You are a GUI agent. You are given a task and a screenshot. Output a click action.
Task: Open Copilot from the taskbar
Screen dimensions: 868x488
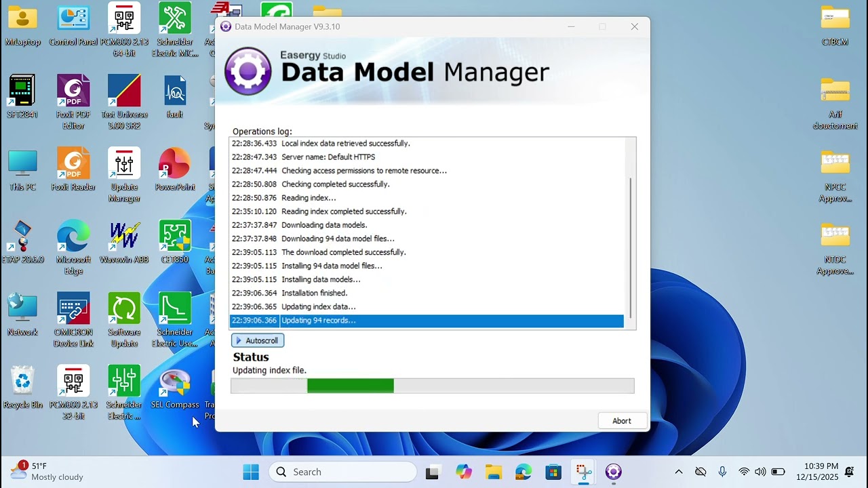(464, 472)
